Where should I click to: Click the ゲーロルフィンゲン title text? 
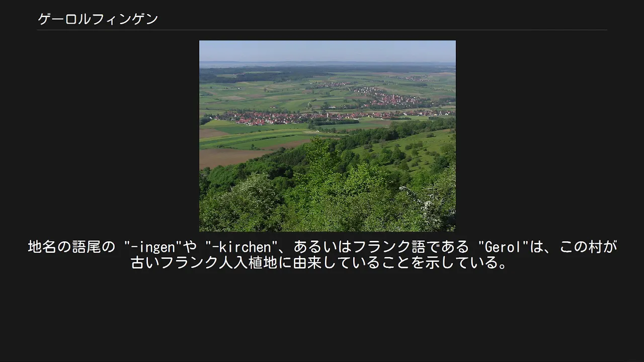(98, 19)
